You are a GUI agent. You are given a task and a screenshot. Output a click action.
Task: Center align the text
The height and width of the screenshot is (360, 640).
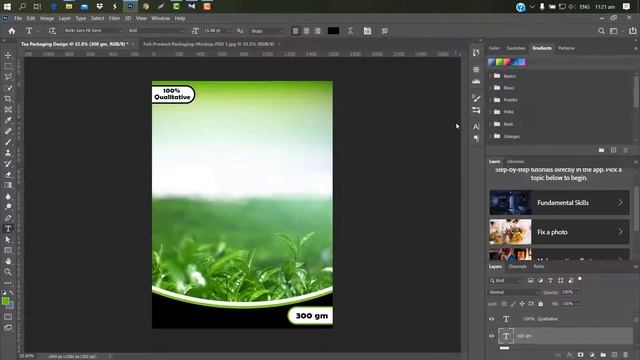pyautogui.click(x=307, y=31)
